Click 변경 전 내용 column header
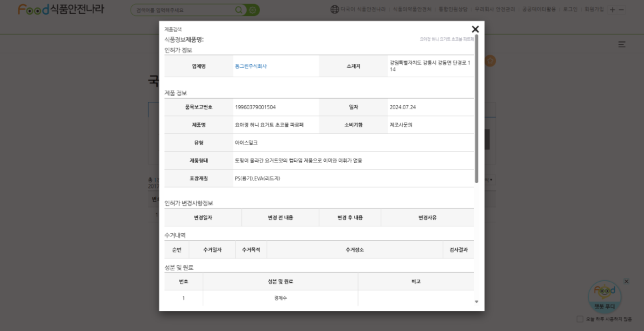Viewport: 644px width, 331px height. (280, 218)
